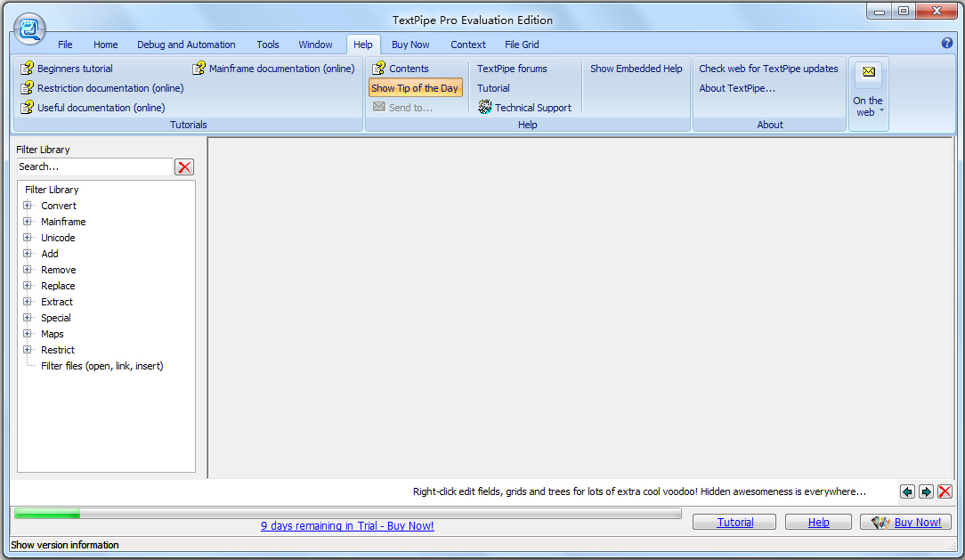
Task: Switch to the File Grid tab
Action: click(x=522, y=45)
